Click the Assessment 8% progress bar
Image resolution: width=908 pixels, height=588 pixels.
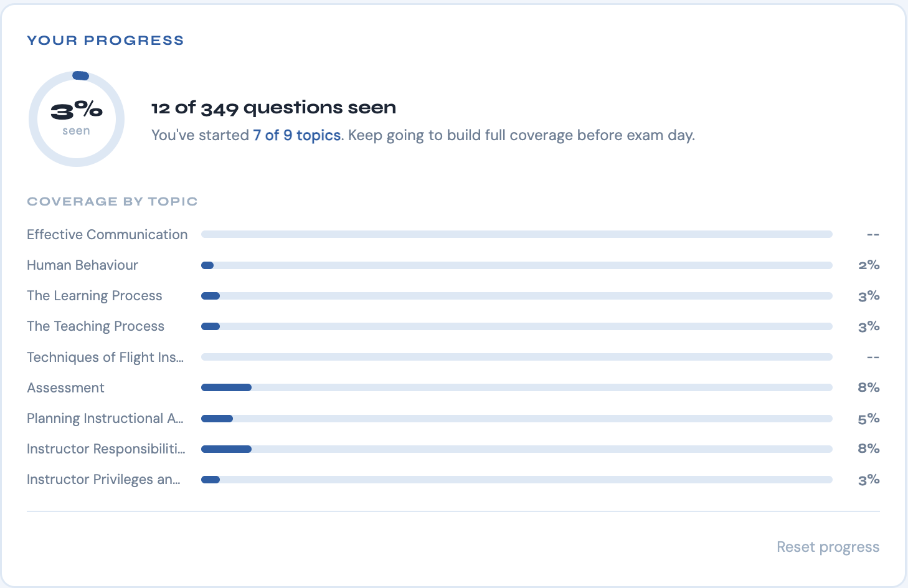[517, 387]
